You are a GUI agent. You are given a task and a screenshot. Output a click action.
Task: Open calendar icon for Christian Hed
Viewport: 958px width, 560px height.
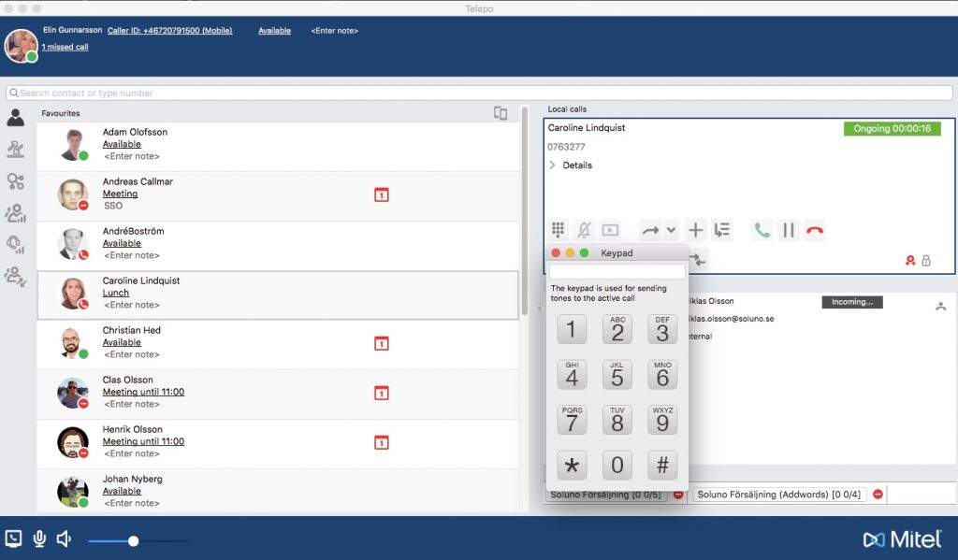click(382, 343)
